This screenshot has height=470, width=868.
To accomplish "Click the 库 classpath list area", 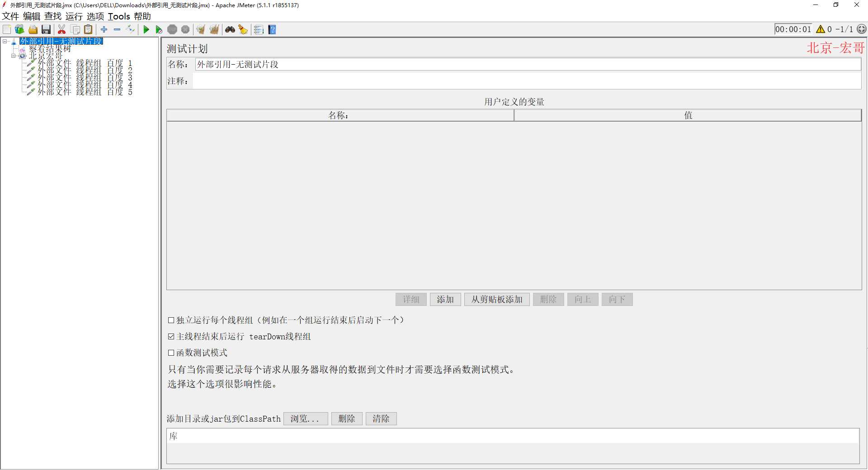I will click(513, 446).
